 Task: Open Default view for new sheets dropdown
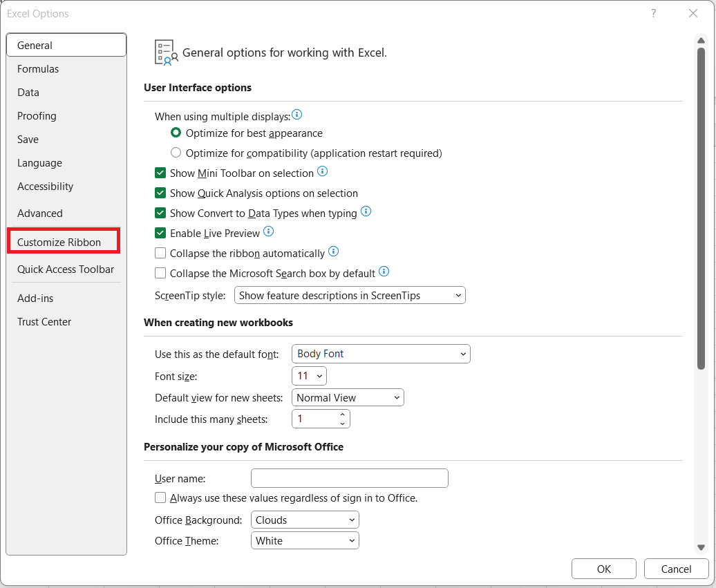[348, 397]
